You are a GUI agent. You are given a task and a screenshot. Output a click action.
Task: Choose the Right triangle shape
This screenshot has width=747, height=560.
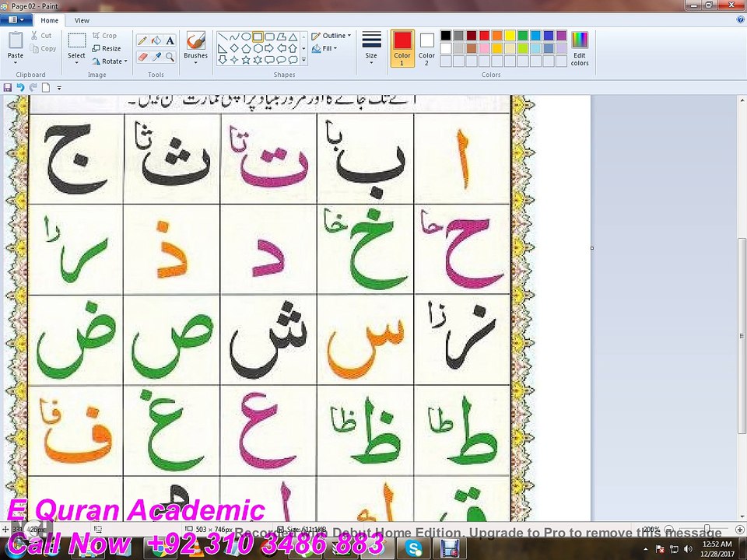tap(223, 48)
